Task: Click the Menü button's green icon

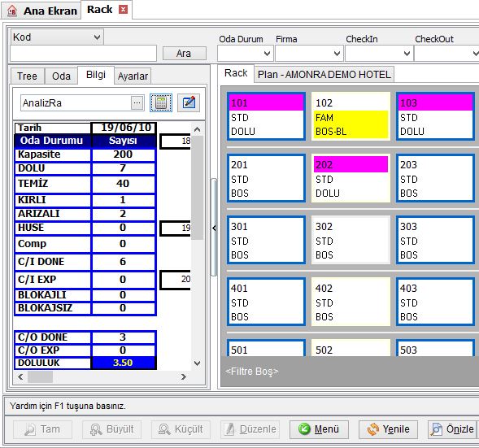Action: 304,429
